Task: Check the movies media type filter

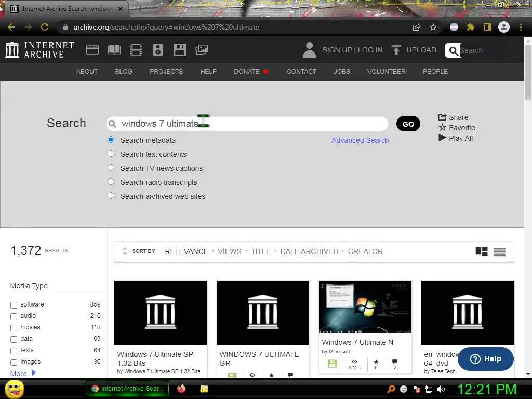Action: [14, 328]
